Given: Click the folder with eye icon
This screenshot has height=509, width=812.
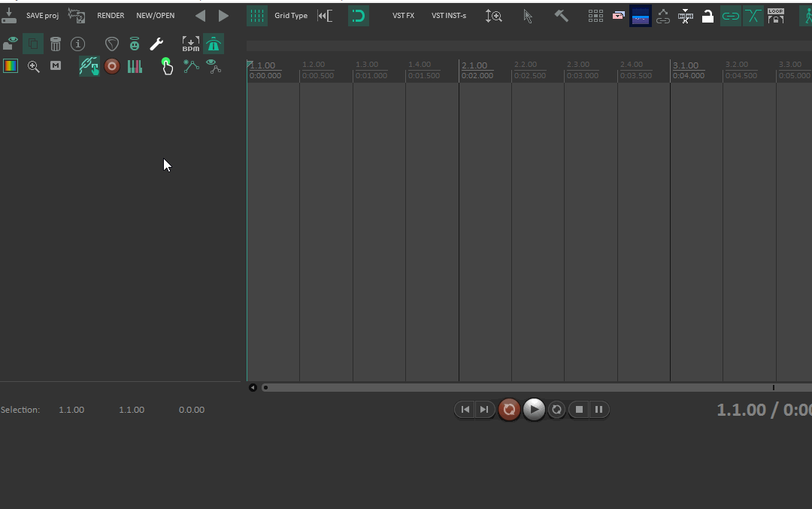Looking at the screenshot, I should 11,44.
